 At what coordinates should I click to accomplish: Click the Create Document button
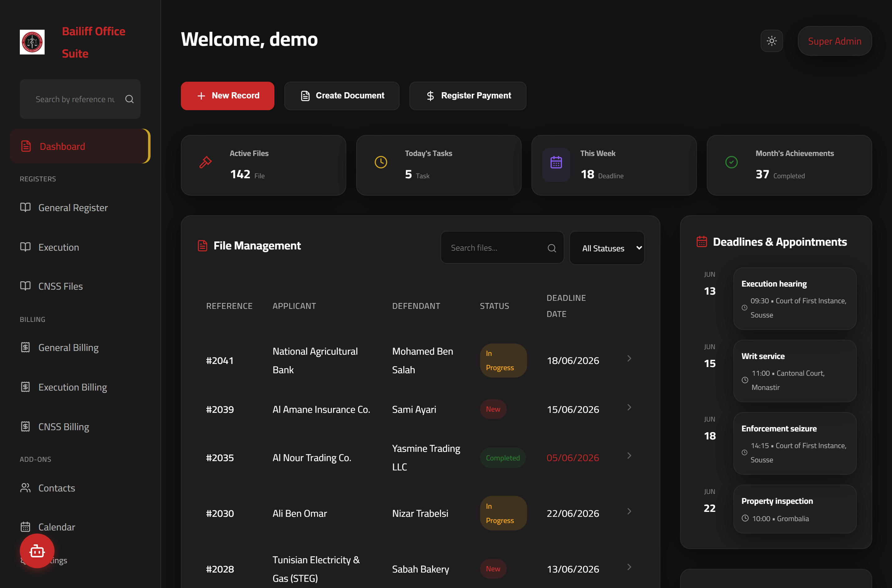click(x=342, y=96)
